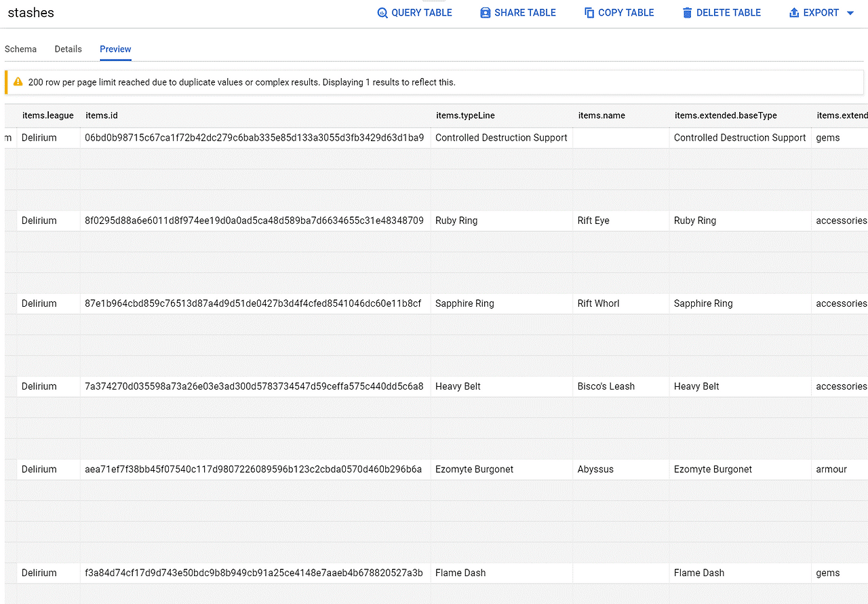
Task: Select the stashes table title
Action: [31, 13]
